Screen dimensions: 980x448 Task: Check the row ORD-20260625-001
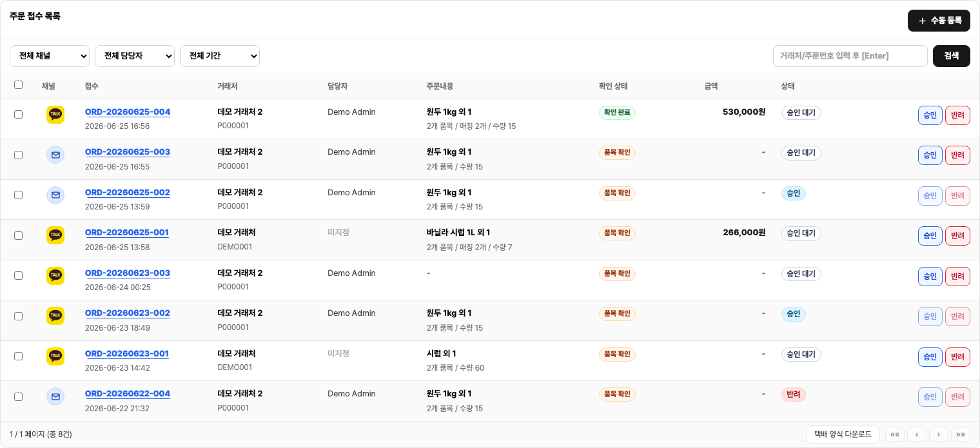coord(18,235)
